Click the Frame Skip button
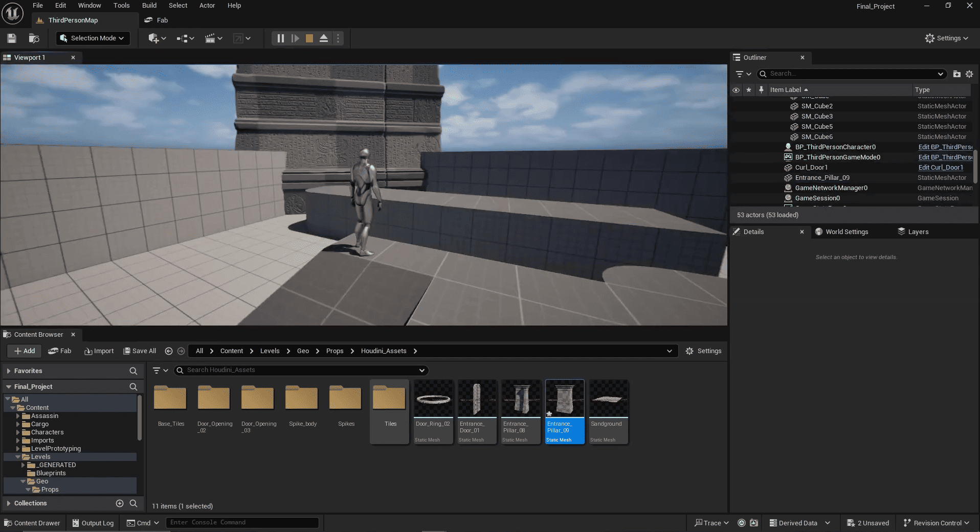This screenshot has width=980, height=532. point(295,38)
